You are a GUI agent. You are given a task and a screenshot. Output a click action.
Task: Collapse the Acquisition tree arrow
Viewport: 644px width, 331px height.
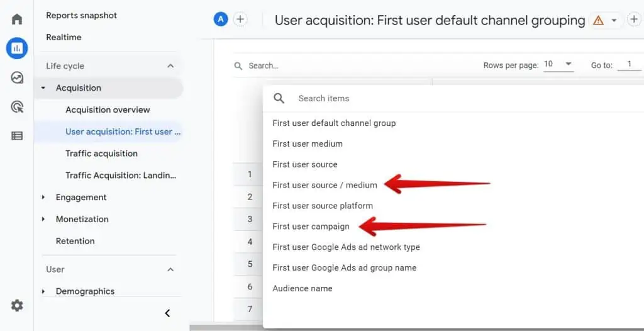point(43,88)
